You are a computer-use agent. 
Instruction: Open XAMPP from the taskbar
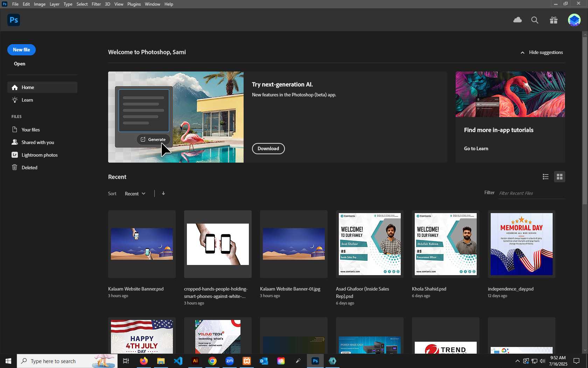[247, 361]
